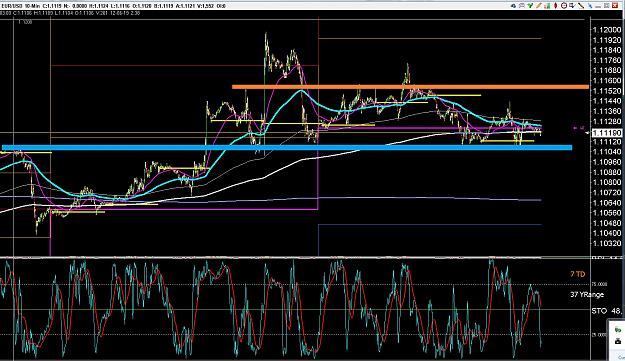The height and width of the screenshot is (361, 625).
Task: Open the grey chat-bubble toolbar icon
Action: 521,6
